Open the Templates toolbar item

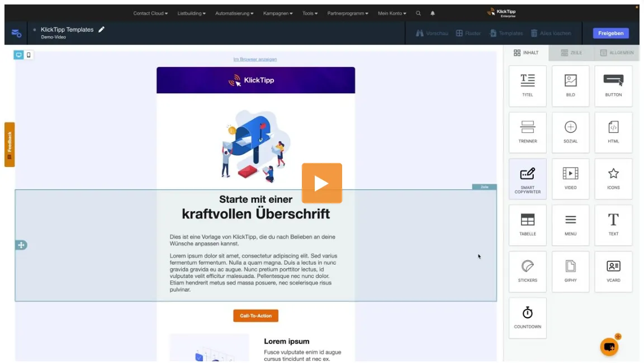click(506, 33)
